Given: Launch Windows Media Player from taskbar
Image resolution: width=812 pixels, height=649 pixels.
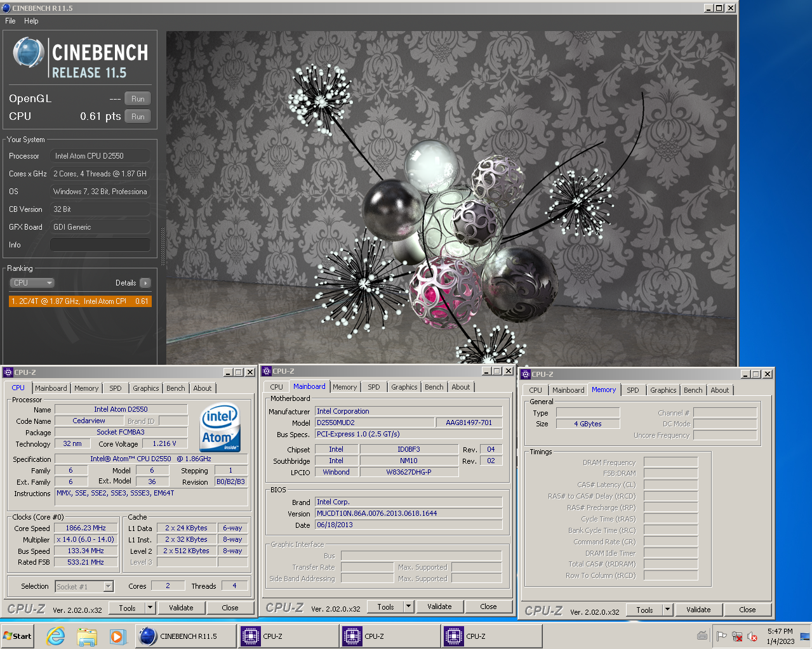Looking at the screenshot, I should point(117,636).
